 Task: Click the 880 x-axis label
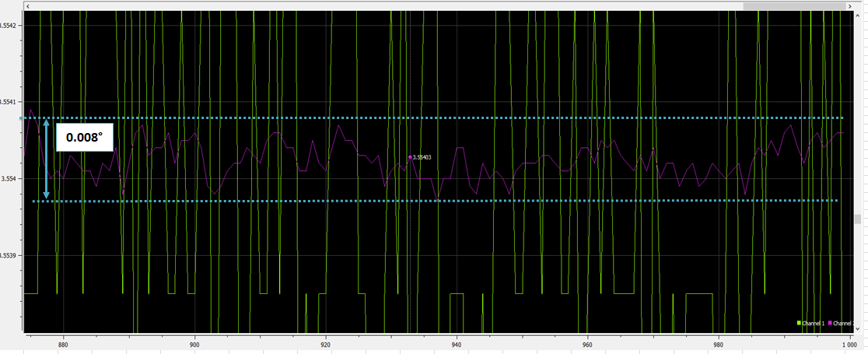(x=63, y=344)
